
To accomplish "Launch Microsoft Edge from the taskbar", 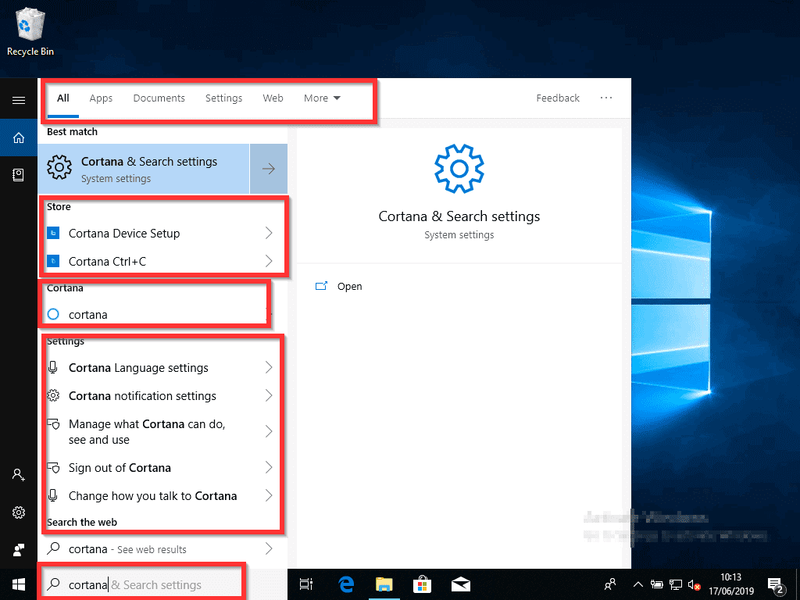I will 346,585.
